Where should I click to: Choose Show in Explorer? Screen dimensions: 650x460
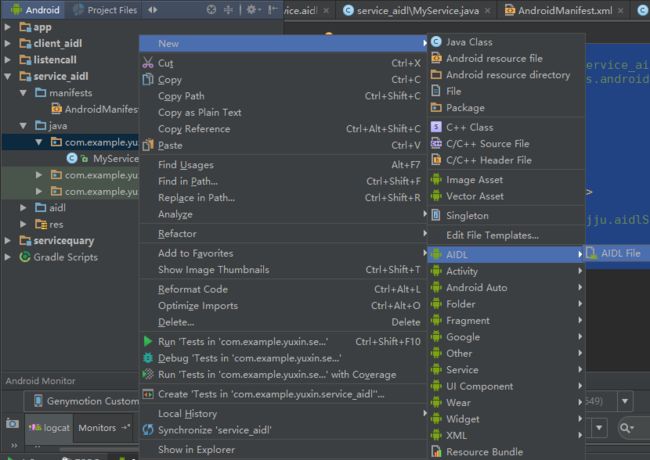(283, 450)
